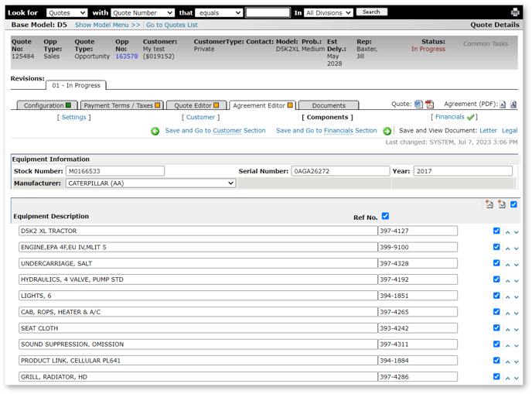532x394 pixels.
Task: Open the Payment Terms / Taxes tab
Action: pos(121,105)
